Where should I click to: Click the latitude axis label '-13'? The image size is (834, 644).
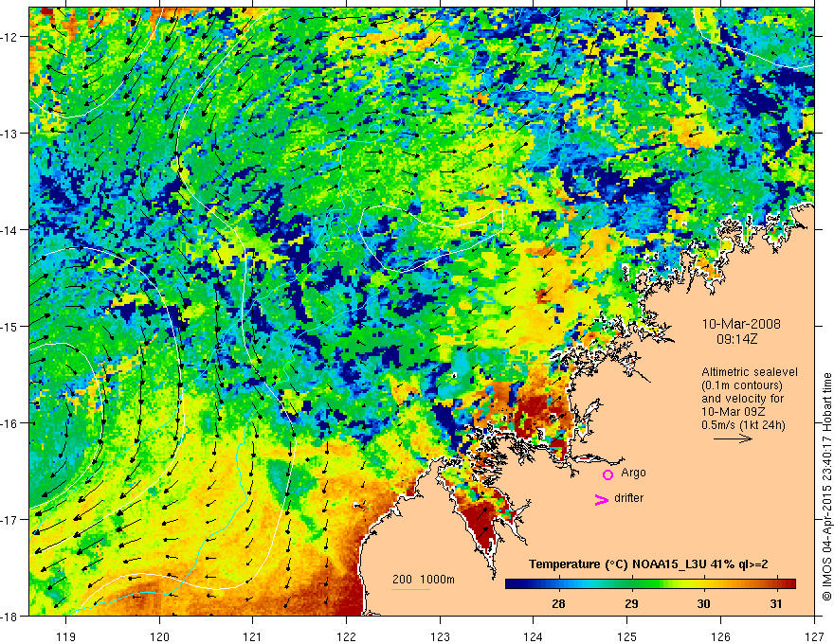click(9, 134)
